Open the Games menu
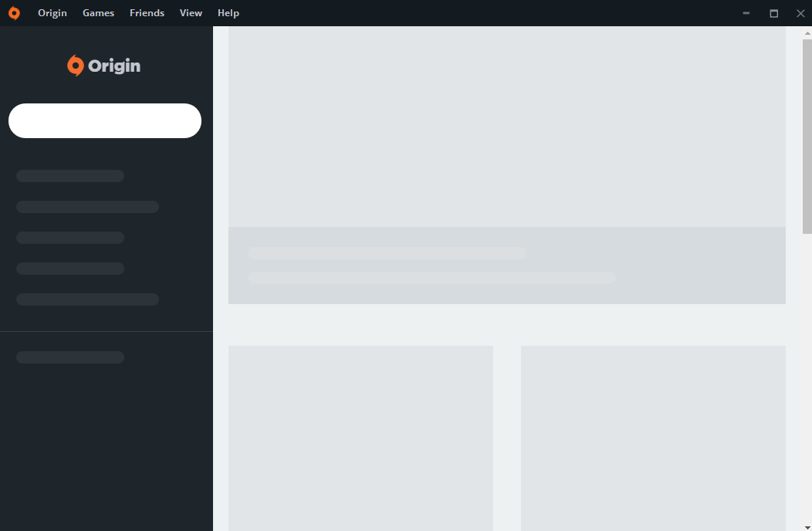This screenshot has width=812, height=531. [x=98, y=13]
